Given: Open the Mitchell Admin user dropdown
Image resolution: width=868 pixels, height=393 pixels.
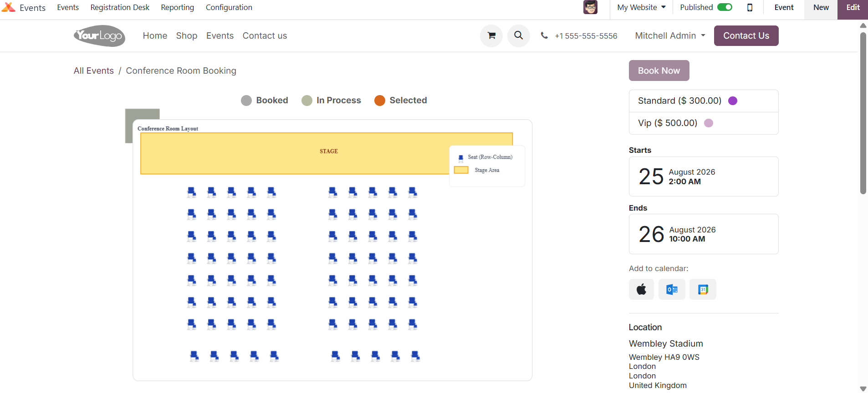Looking at the screenshot, I should pyautogui.click(x=670, y=35).
